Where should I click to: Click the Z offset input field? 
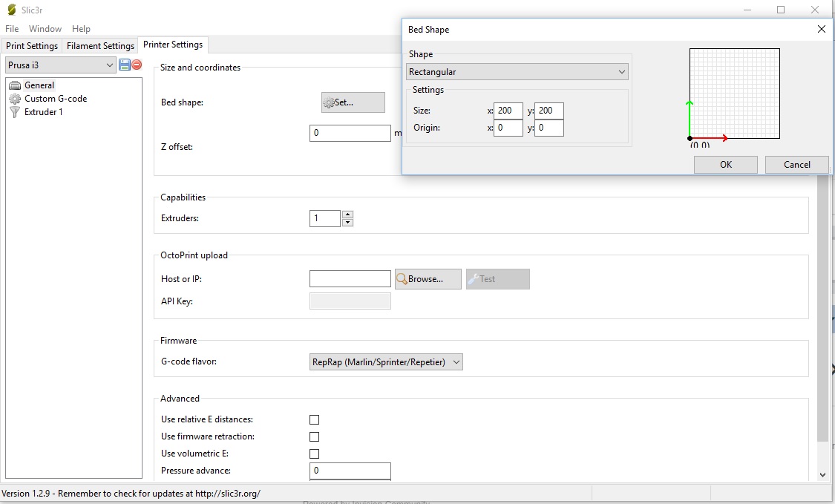pyautogui.click(x=350, y=133)
